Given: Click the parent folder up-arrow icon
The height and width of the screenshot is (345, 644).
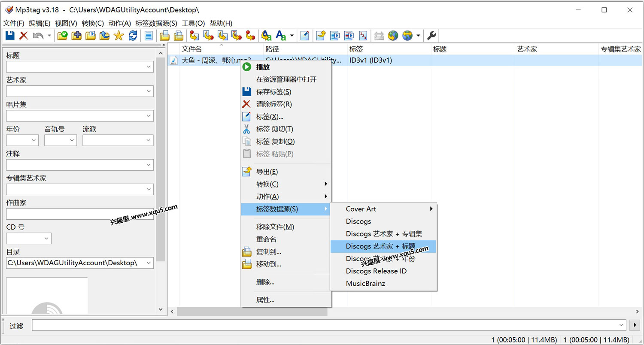Looking at the screenshot, I should tap(104, 36).
